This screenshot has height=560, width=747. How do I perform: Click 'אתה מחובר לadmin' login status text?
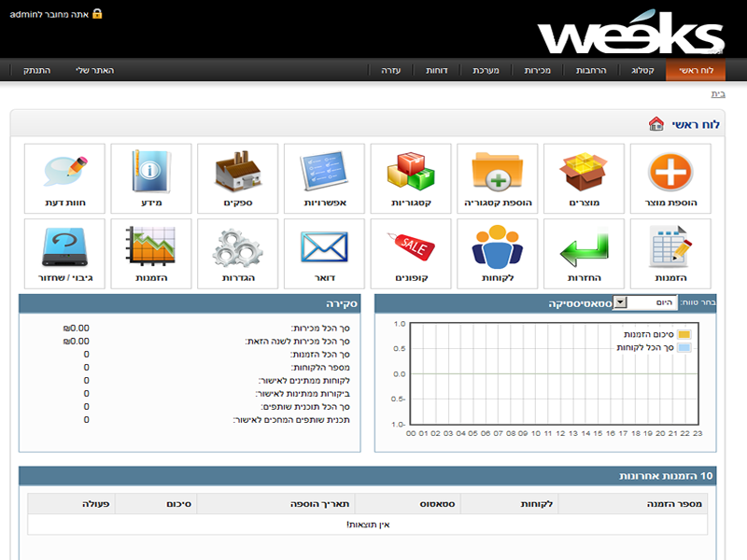tap(49, 14)
